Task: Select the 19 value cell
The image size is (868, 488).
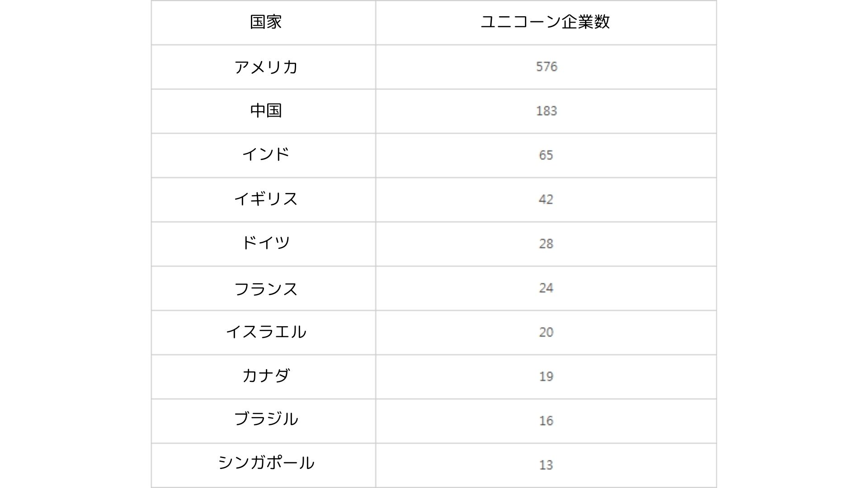Action: [546, 377]
